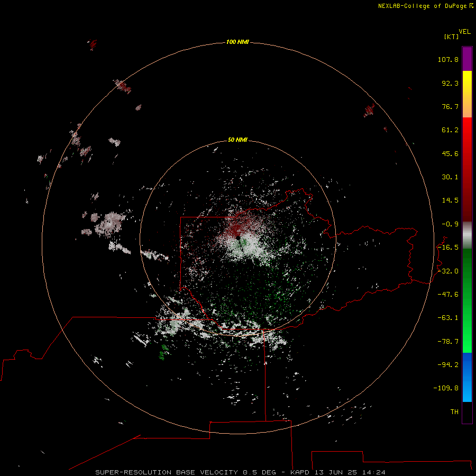Click the -109.8 legend value
Image resolution: width=476 pixels, height=476 pixels.
pyautogui.click(x=446, y=388)
